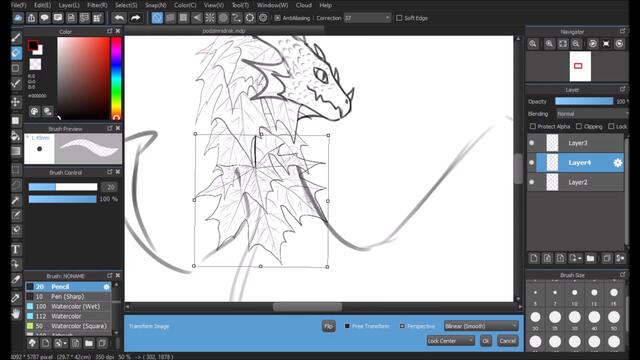The image size is (640, 360).
Task: Select the Text tool
Action: (x=16, y=249)
